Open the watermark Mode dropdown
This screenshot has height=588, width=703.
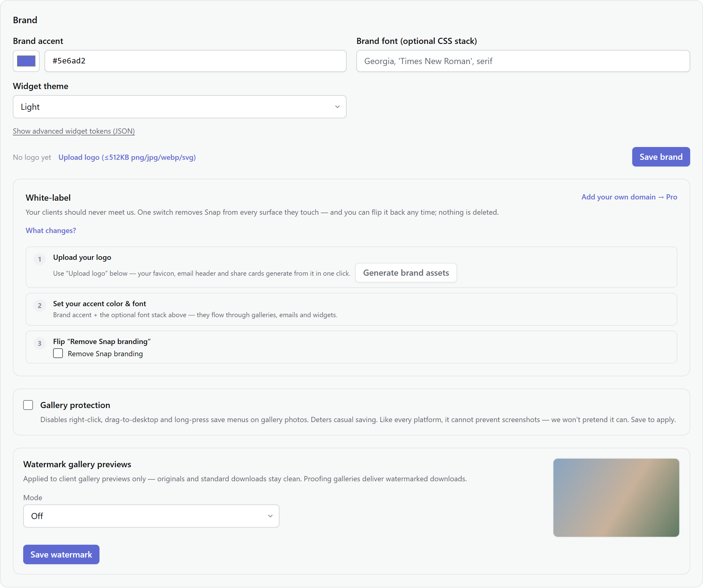point(151,516)
